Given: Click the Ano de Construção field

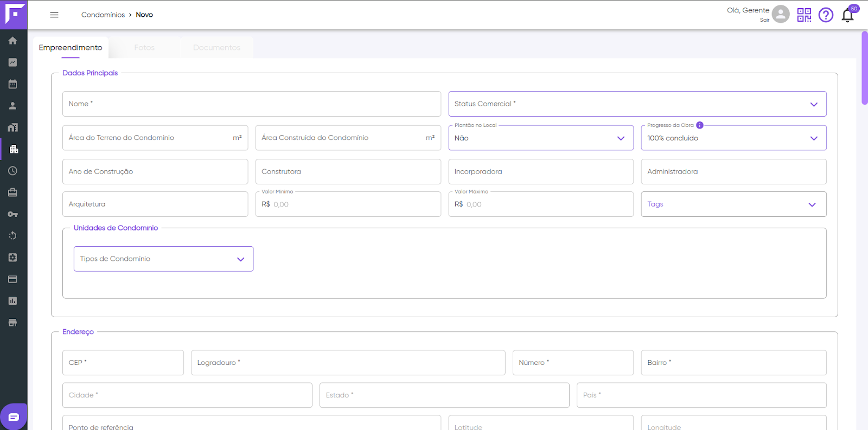Looking at the screenshot, I should pos(155,171).
